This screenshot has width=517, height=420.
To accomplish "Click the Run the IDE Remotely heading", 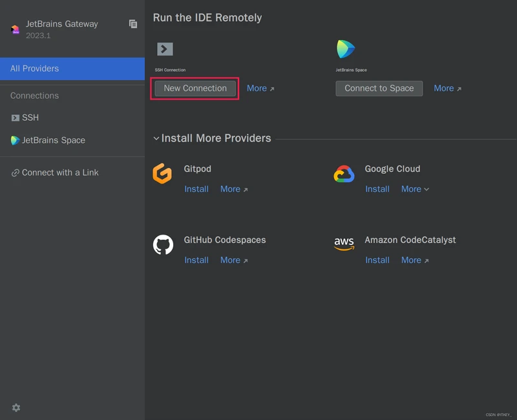I will click(207, 17).
